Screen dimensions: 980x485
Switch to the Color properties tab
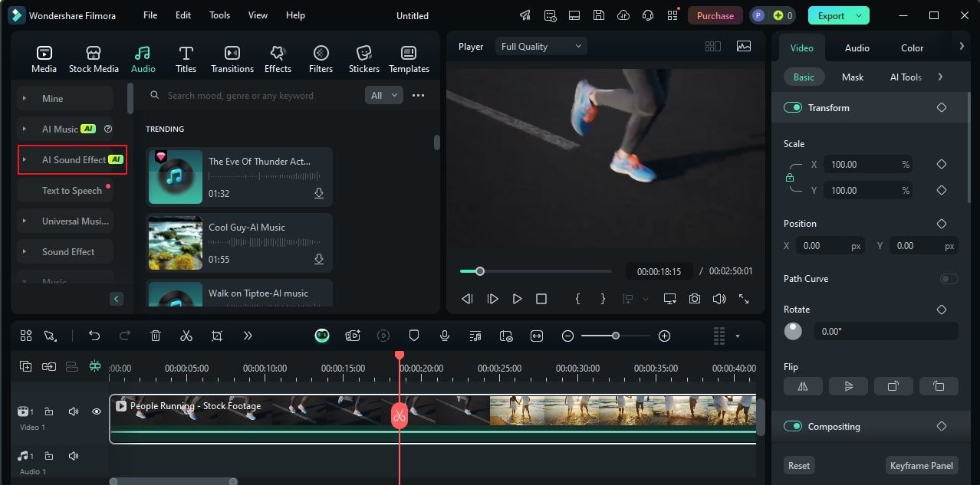pyautogui.click(x=912, y=48)
